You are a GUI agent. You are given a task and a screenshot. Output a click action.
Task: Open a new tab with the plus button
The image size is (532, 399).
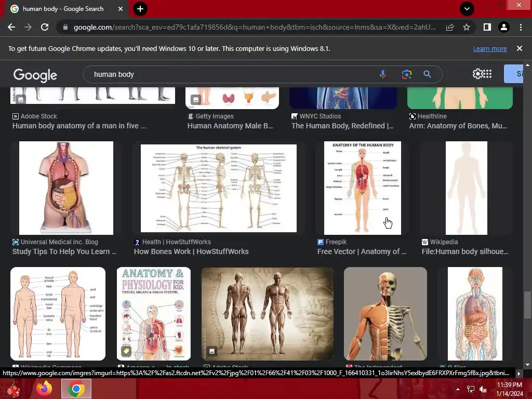coord(140,9)
